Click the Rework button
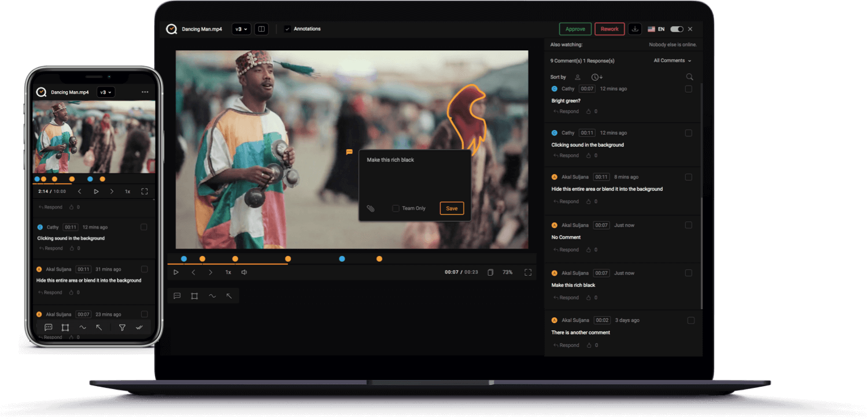The height and width of the screenshot is (419, 868). pyautogui.click(x=610, y=29)
